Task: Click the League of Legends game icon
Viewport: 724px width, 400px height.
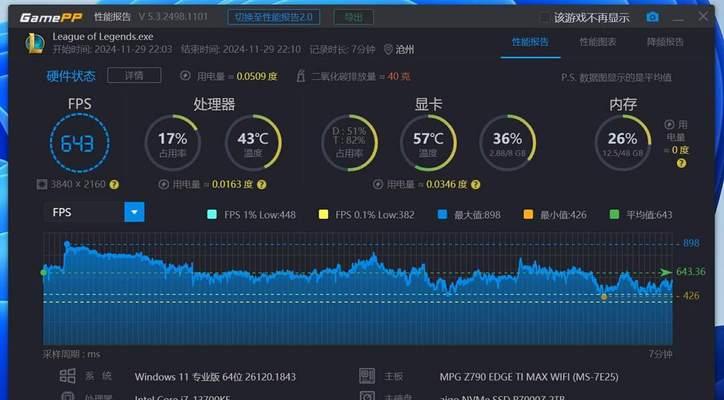Action: (x=35, y=43)
